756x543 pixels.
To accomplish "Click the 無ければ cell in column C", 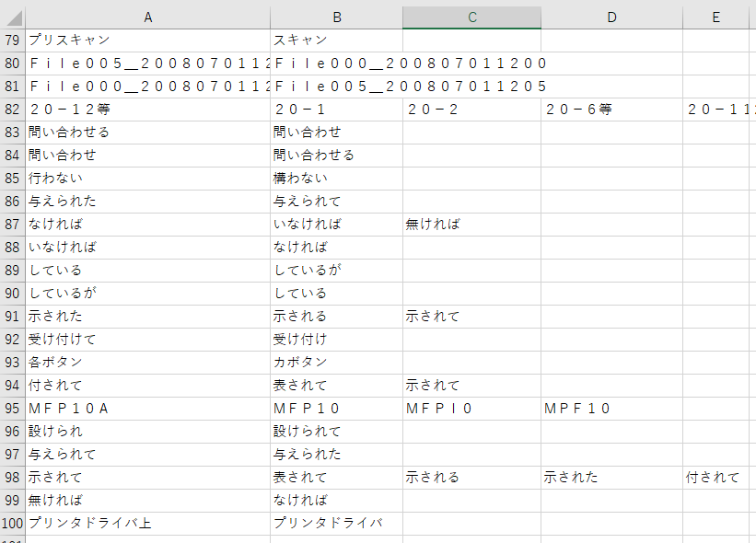I will coord(472,224).
